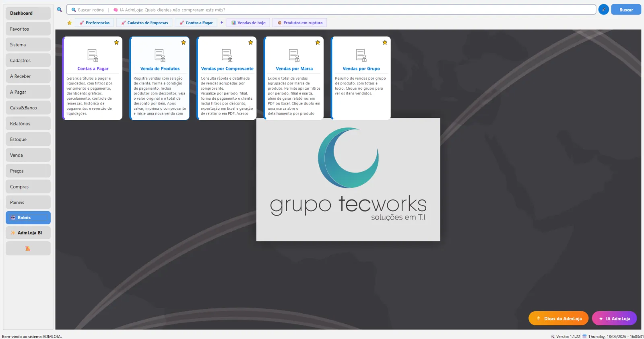Open the Venda sidebar menu
Screen dimensions: 644x339
28,155
